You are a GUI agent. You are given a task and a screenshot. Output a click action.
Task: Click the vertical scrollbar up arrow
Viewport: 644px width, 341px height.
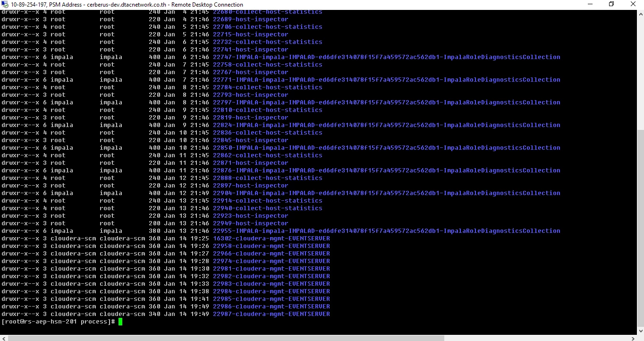(x=640, y=13)
